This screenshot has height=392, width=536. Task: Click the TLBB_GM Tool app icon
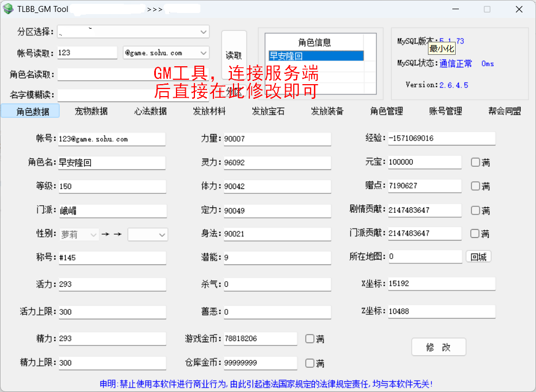click(x=8, y=9)
